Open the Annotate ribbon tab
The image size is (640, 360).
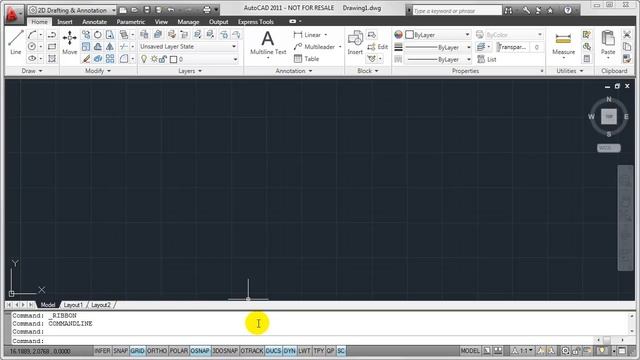pyautogui.click(x=94, y=22)
